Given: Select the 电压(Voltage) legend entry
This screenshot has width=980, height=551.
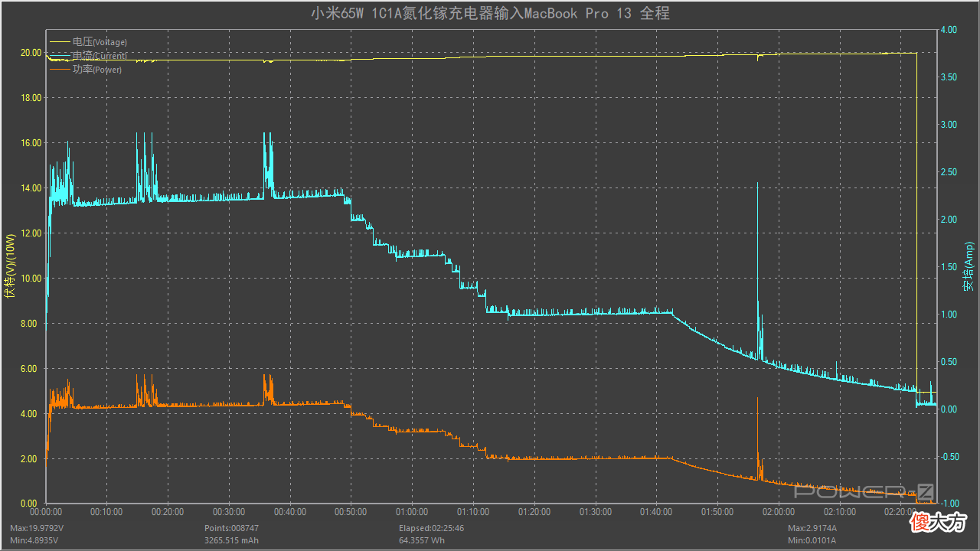Looking at the screenshot, I should [100, 42].
